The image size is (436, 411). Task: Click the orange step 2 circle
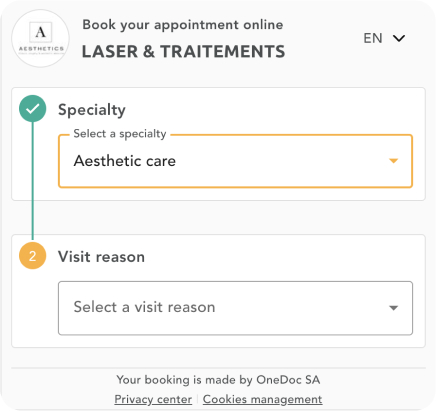(32, 256)
